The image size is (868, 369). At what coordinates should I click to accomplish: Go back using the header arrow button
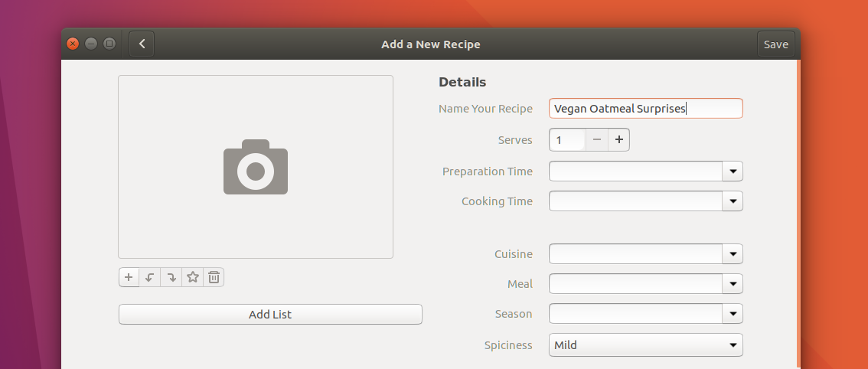point(142,44)
